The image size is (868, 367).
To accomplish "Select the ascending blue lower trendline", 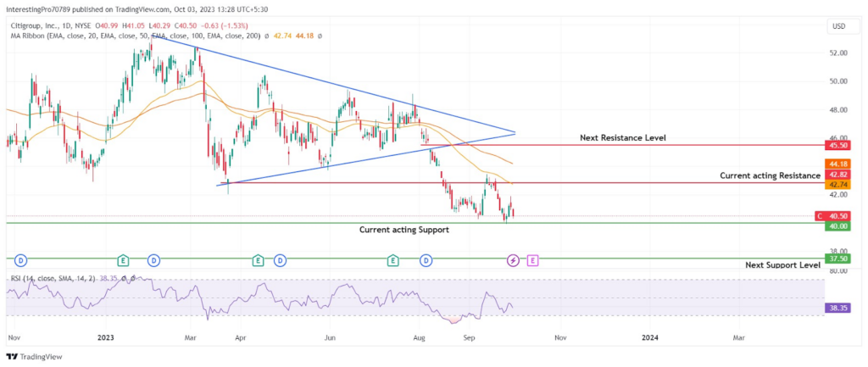I will coord(365,159).
